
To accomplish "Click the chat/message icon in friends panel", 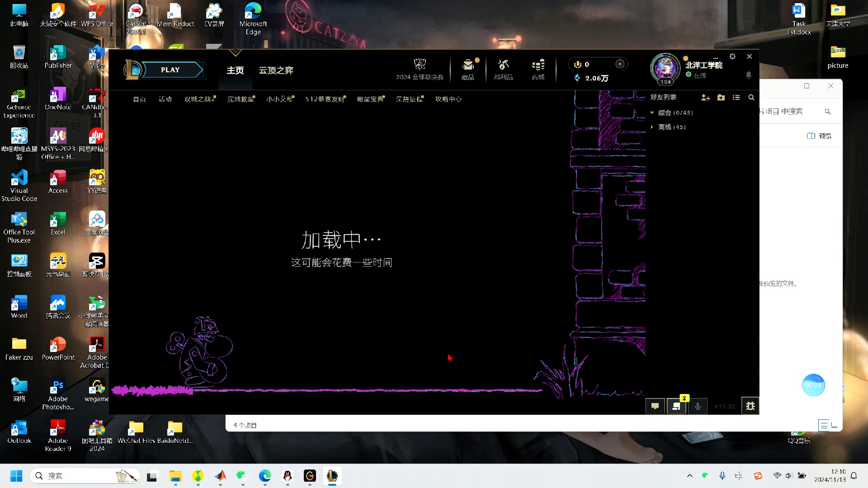I will click(655, 406).
